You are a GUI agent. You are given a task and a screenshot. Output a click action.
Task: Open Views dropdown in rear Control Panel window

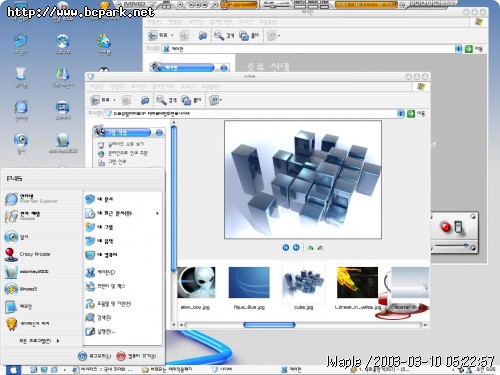click(x=274, y=35)
